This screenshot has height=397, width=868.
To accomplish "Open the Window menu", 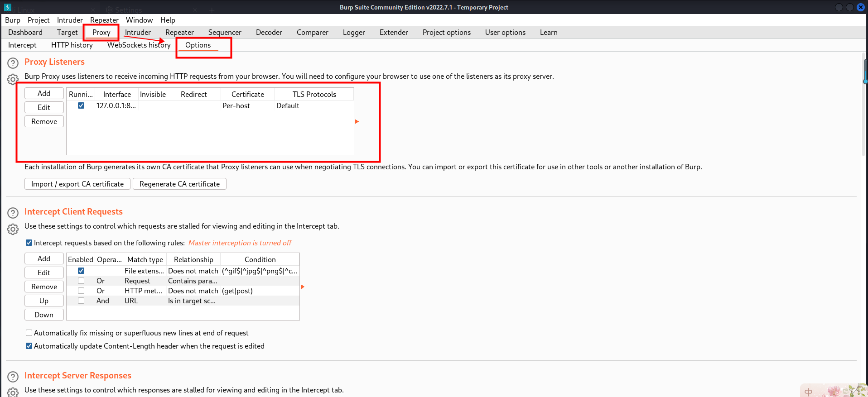I will click(x=139, y=20).
